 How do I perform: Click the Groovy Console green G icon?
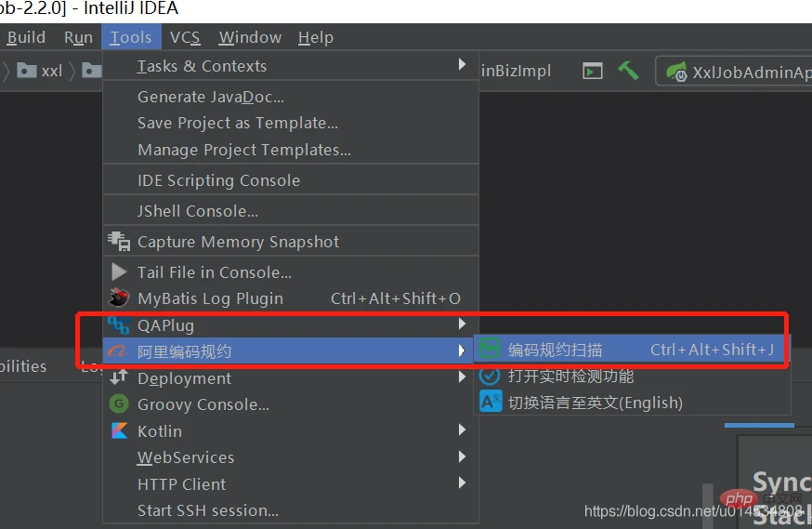point(119,403)
